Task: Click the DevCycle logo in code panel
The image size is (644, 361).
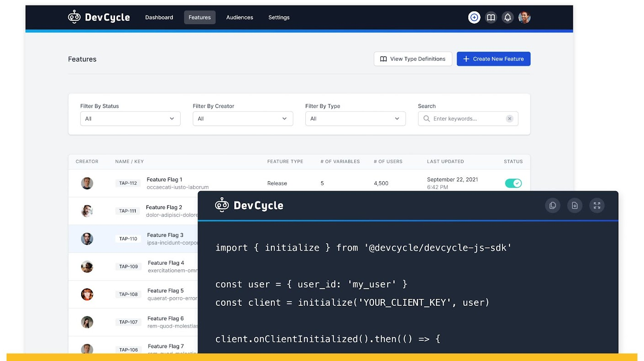Action: 249,205
